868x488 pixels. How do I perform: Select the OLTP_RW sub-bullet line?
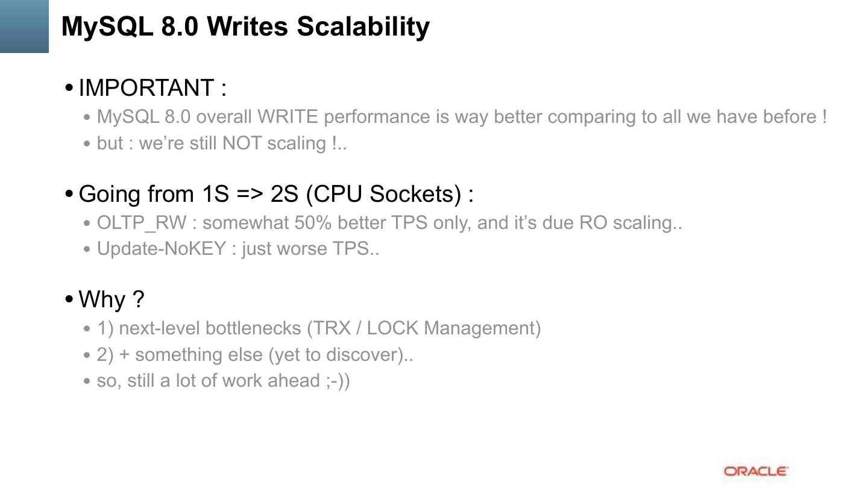pos(389,222)
